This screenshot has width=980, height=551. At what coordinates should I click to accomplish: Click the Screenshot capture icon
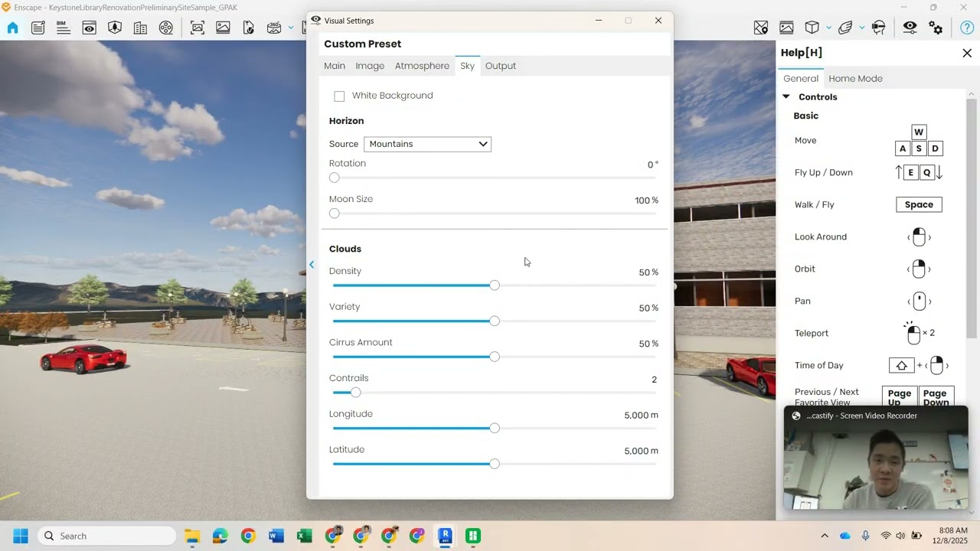pyautogui.click(x=198, y=28)
